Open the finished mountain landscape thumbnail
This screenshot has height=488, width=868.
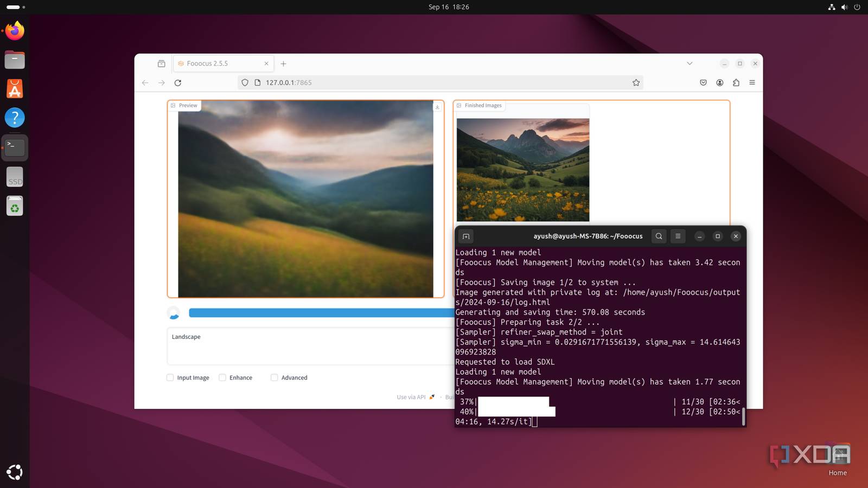523,170
